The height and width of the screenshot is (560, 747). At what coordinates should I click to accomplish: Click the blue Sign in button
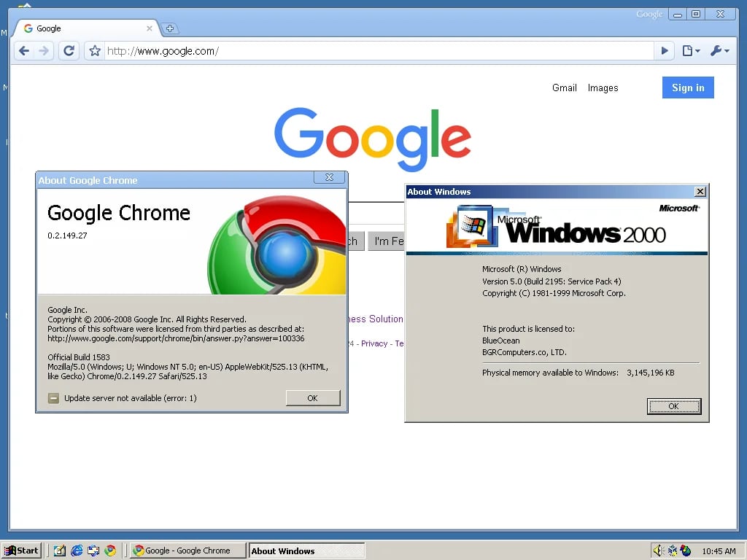tap(688, 87)
